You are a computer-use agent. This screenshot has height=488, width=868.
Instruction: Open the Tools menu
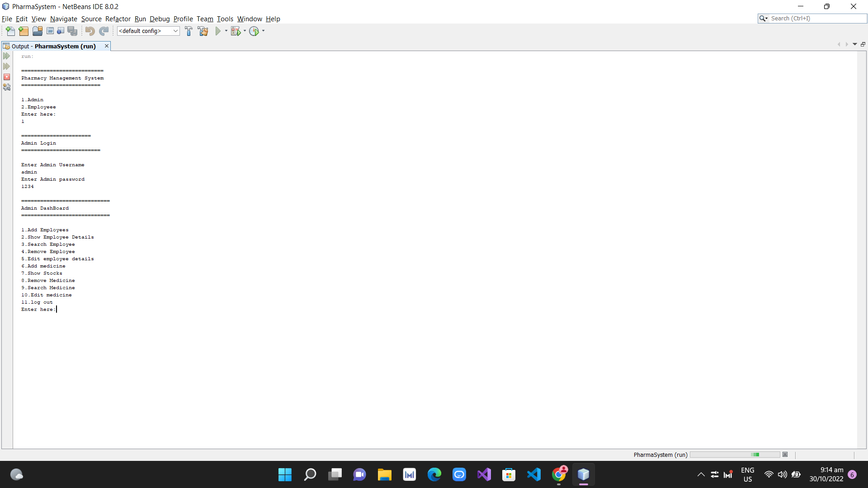pyautogui.click(x=225, y=19)
